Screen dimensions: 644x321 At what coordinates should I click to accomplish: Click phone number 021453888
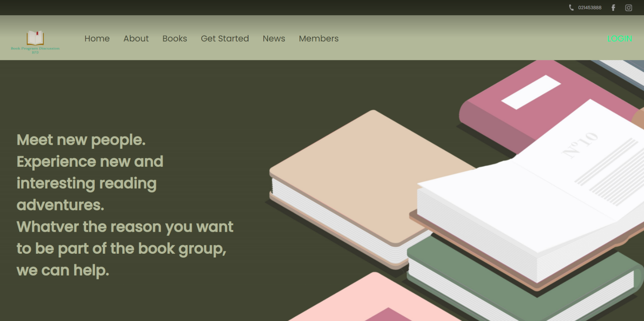(x=590, y=7)
